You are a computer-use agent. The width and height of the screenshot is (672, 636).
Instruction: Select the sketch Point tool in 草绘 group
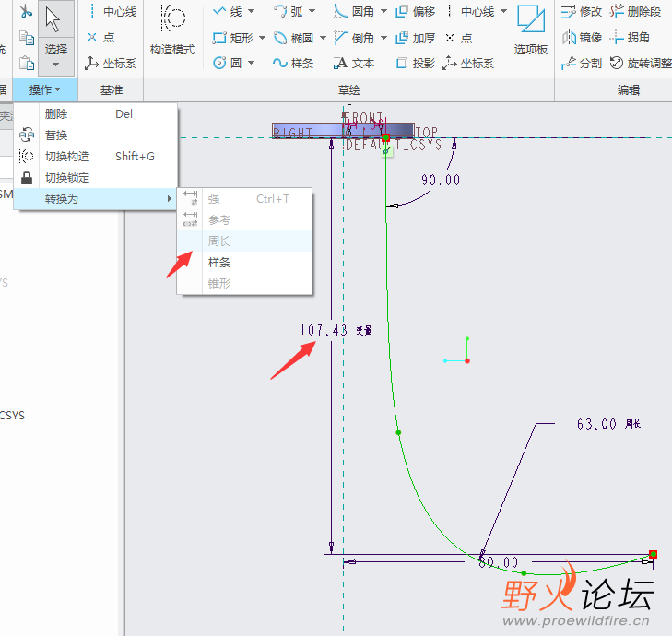458,38
